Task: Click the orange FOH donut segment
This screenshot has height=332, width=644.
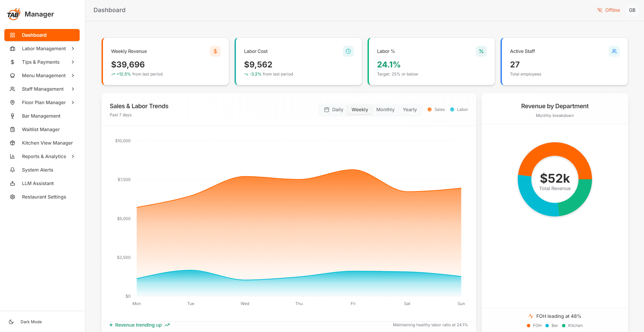Action: [555, 149]
